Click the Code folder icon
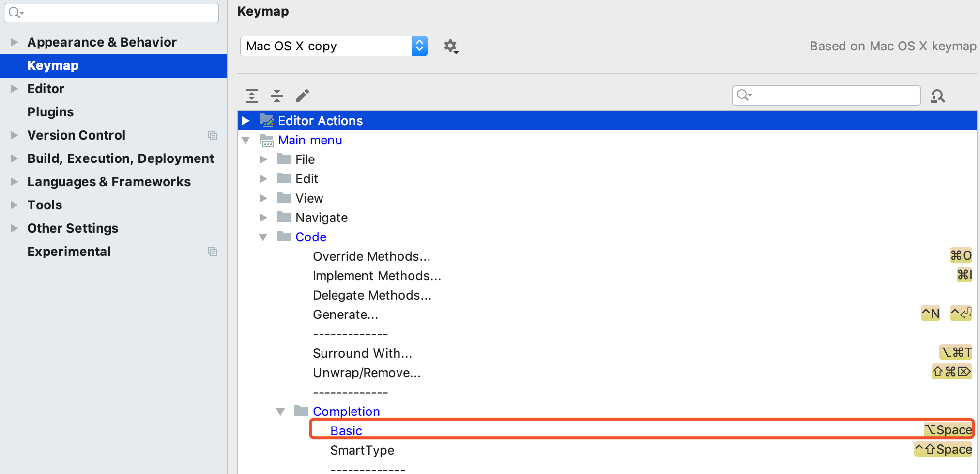Image resolution: width=980 pixels, height=474 pixels. pyautogui.click(x=284, y=237)
